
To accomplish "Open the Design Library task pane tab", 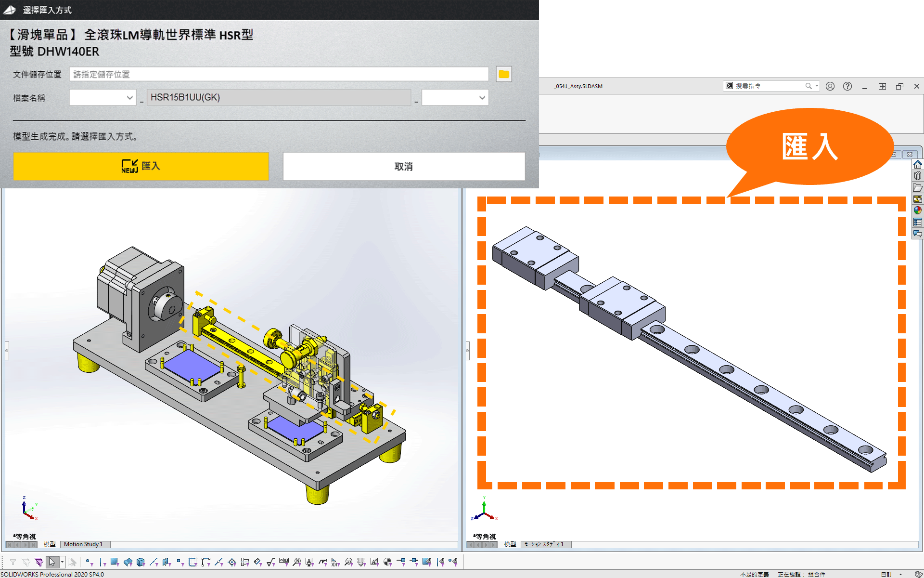I will pos(918,176).
